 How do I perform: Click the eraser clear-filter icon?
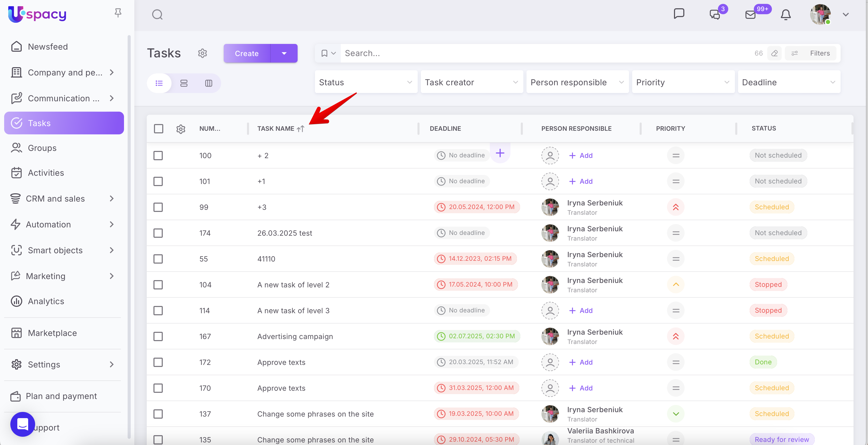[x=774, y=53]
